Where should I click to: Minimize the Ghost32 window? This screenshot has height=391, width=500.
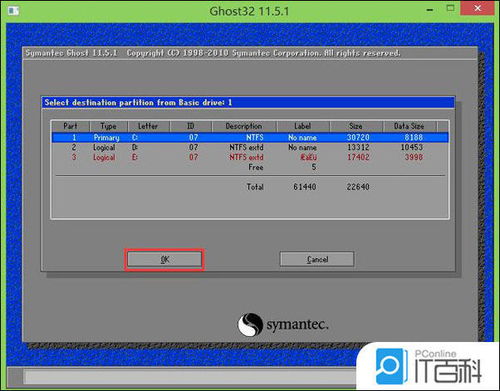pos(430,10)
